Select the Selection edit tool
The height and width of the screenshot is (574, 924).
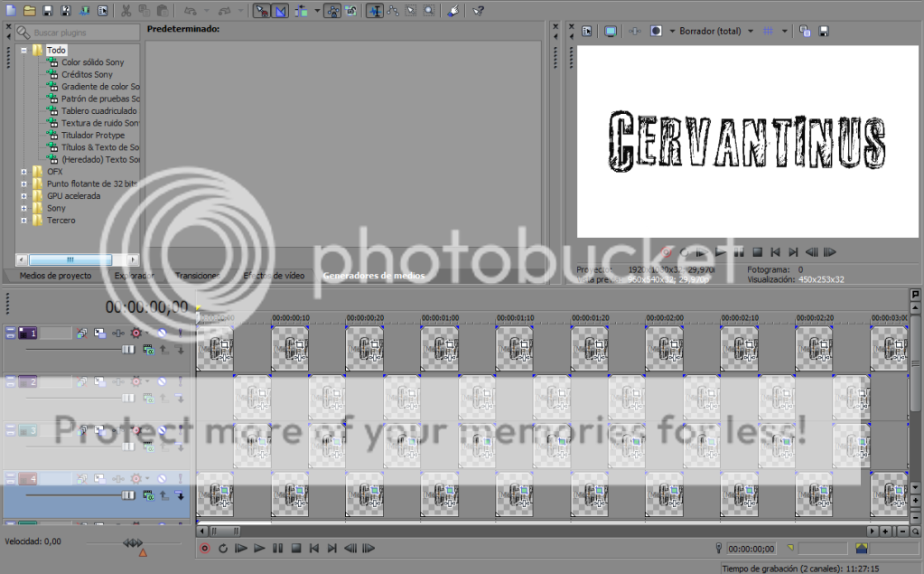[x=411, y=11]
